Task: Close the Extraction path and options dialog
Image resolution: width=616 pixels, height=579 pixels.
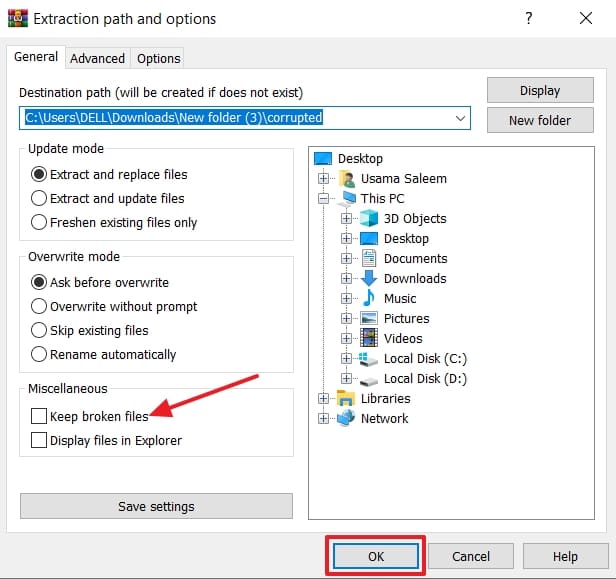Action: (586, 18)
